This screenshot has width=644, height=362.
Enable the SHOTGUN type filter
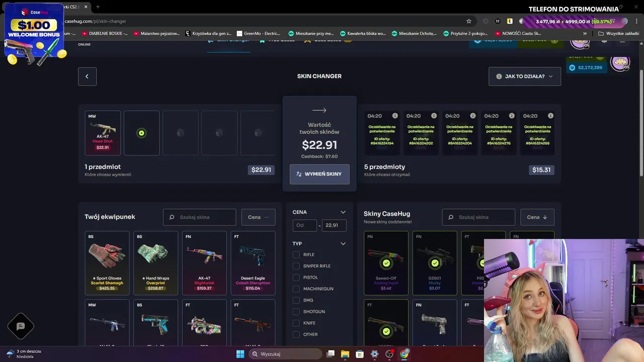coord(296,312)
